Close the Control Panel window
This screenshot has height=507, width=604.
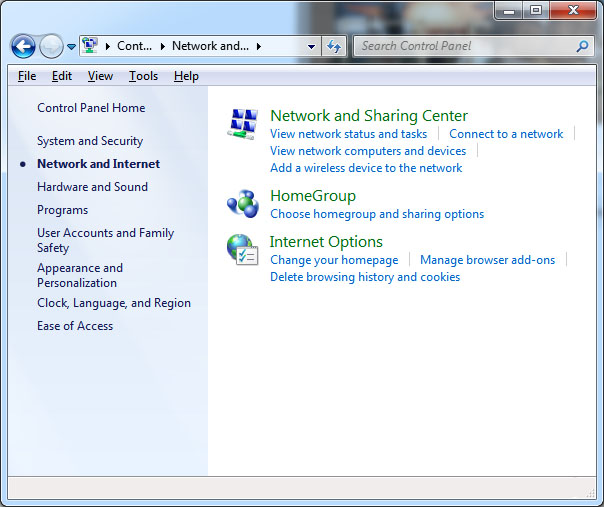tap(573, 10)
